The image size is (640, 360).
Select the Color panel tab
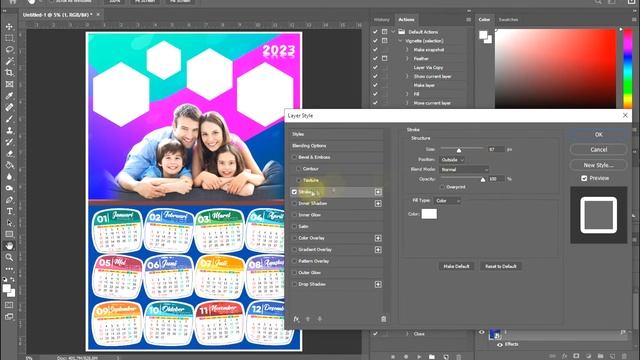click(x=484, y=20)
